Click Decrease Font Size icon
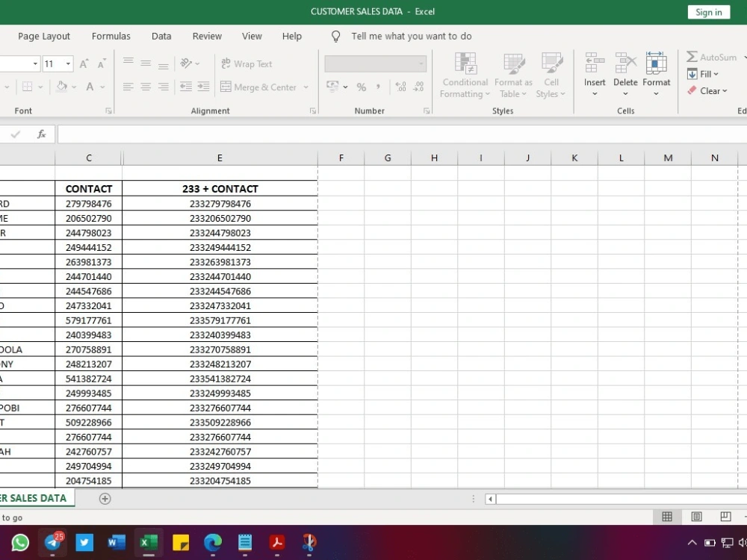 (x=102, y=63)
